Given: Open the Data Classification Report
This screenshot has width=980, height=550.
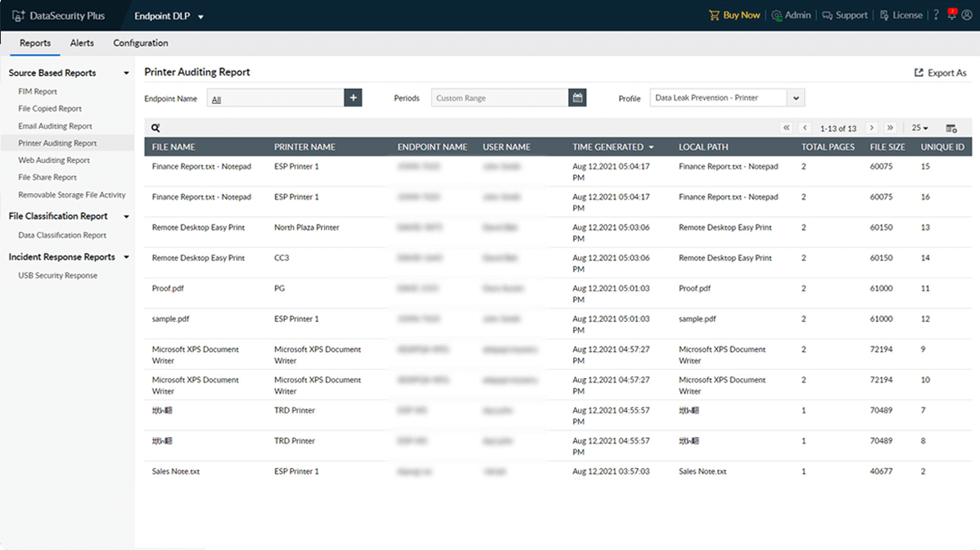Looking at the screenshot, I should click(x=62, y=236).
